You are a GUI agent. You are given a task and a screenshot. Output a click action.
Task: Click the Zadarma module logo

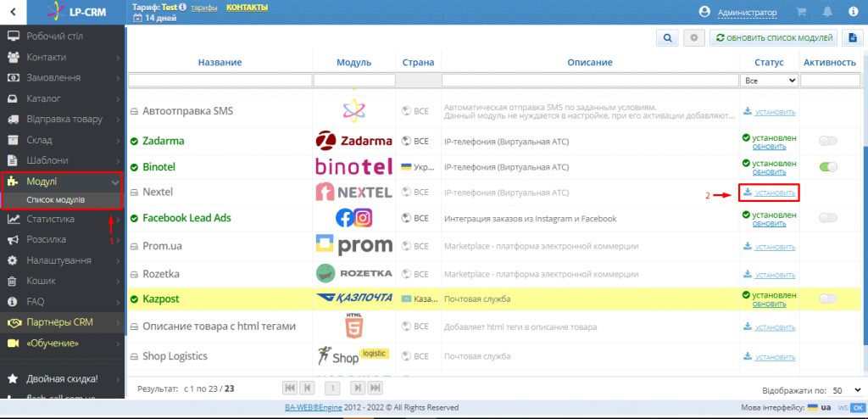[353, 141]
